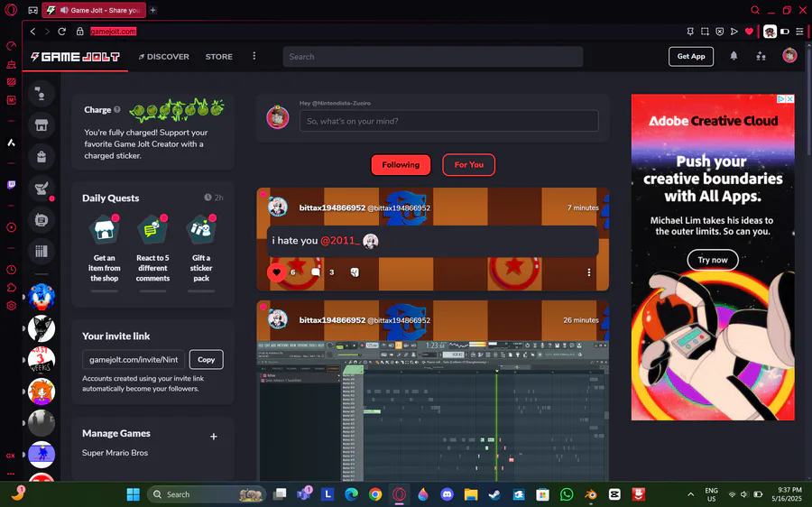Open the Discord taskbar icon
The image size is (812, 507).
coord(447,494)
